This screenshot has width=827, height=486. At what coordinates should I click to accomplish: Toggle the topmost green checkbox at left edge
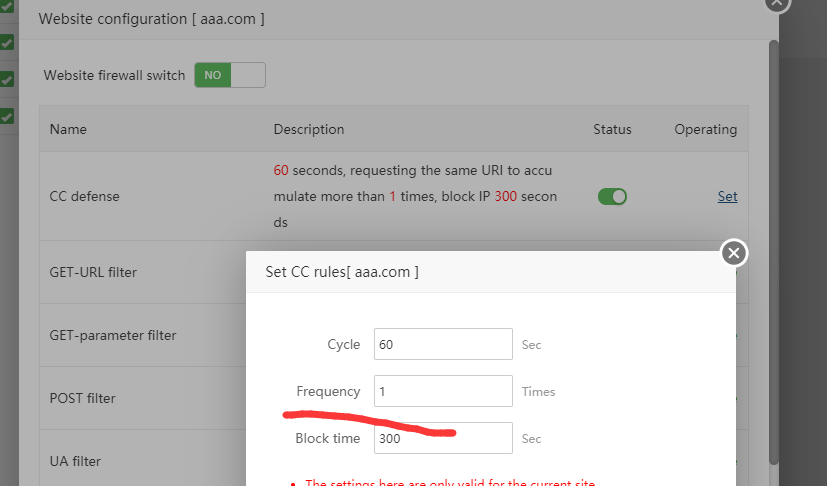tap(6, 6)
